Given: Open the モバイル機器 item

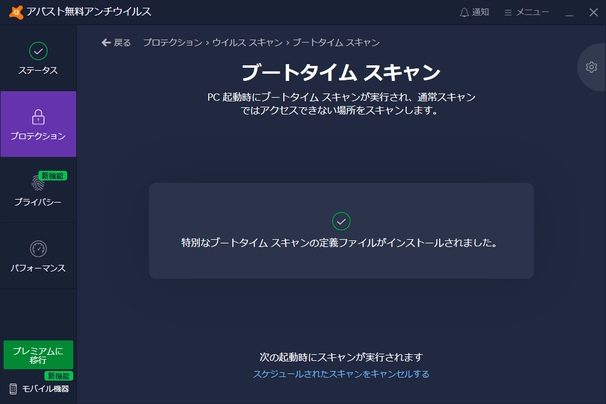Looking at the screenshot, I should click(39, 389).
